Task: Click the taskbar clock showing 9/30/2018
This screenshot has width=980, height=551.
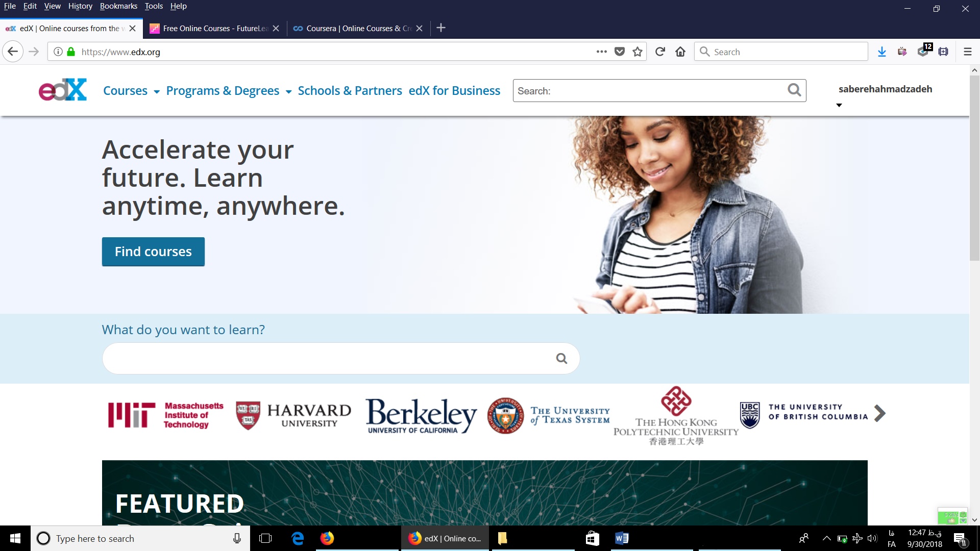Action: tap(924, 538)
